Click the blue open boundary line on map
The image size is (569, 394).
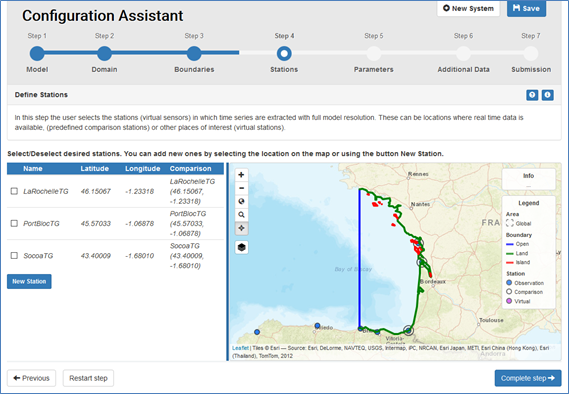(x=360, y=258)
